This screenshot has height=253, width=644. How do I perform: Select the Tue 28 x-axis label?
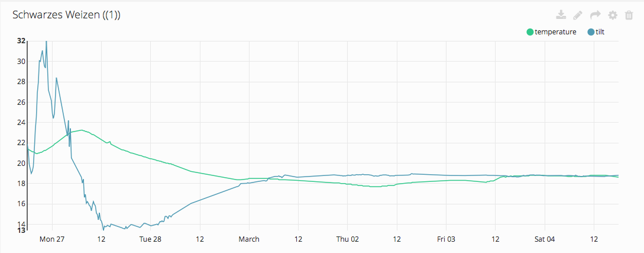point(150,239)
